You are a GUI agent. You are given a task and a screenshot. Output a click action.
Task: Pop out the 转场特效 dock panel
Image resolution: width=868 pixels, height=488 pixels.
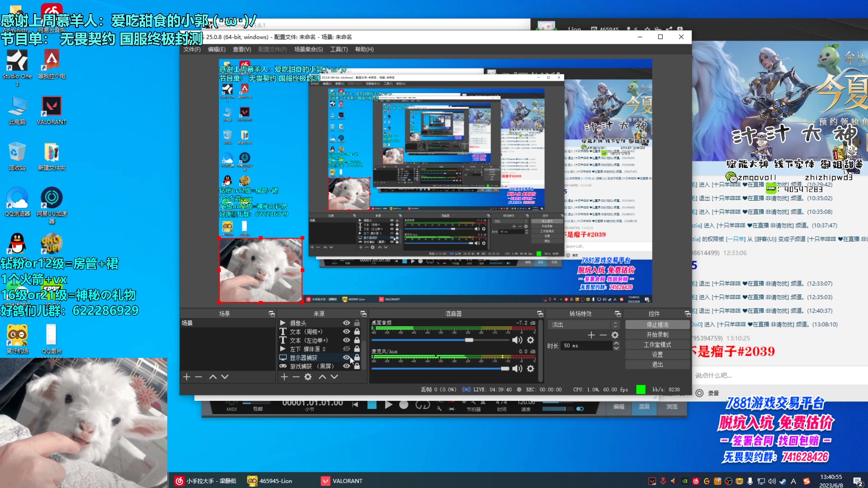[618, 314]
